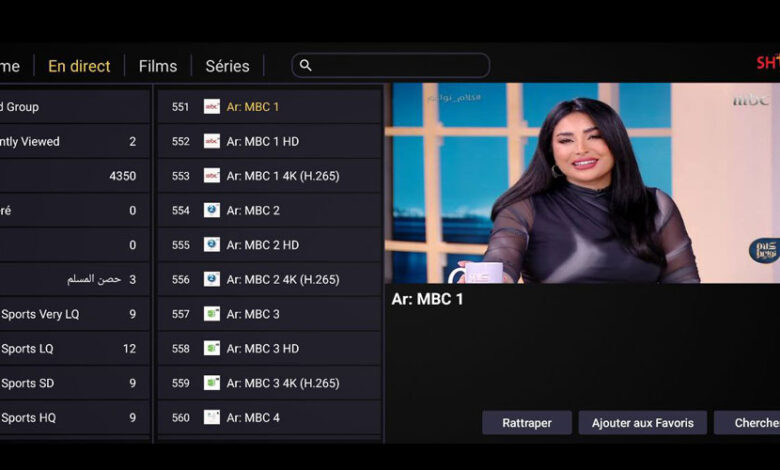
Task: Open the Films tab
Action: pos(158,66)
